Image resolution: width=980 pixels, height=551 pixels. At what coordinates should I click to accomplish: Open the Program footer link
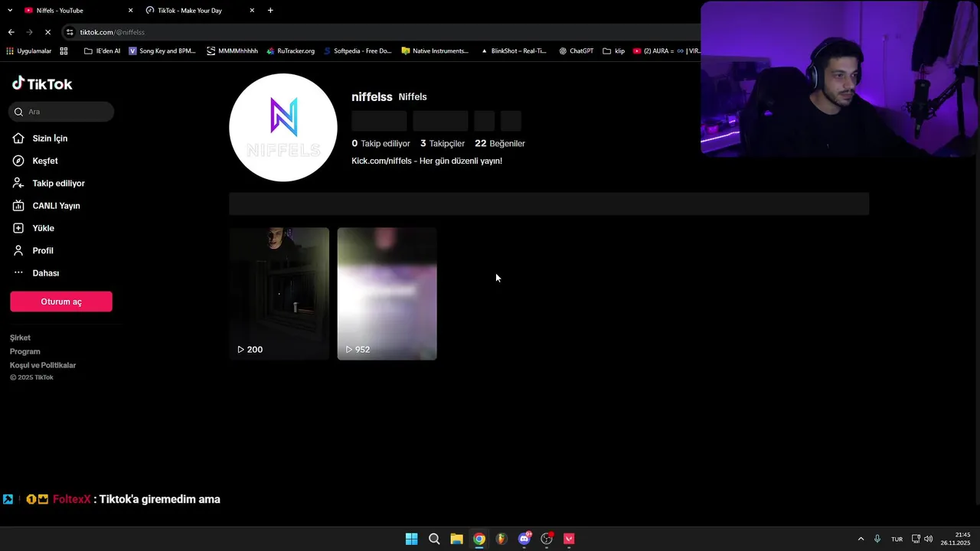(24, 351)
